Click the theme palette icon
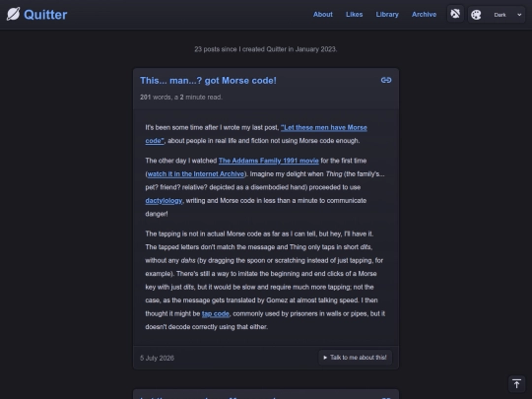 [x=476, y=15]
